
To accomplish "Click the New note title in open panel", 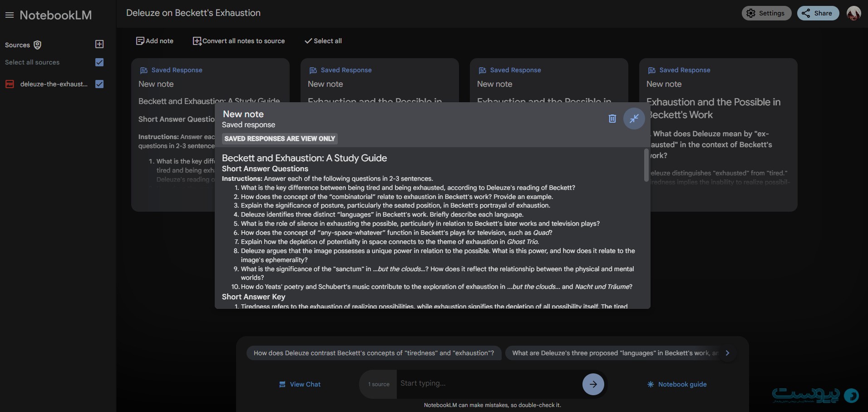I will [x=243, y=114].
